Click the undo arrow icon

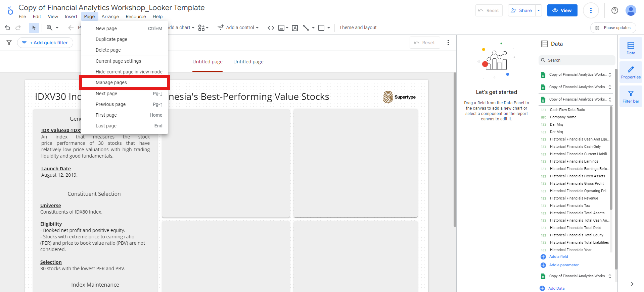click(x=7, y=28)
